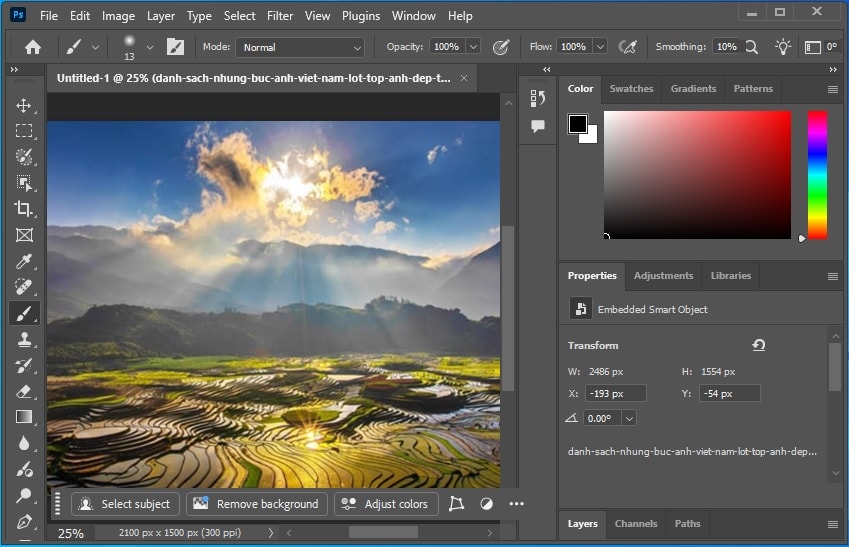Viewport: 849px width, 547px height.
Task: Select the History Brush tool
Action: click(24, 366)
